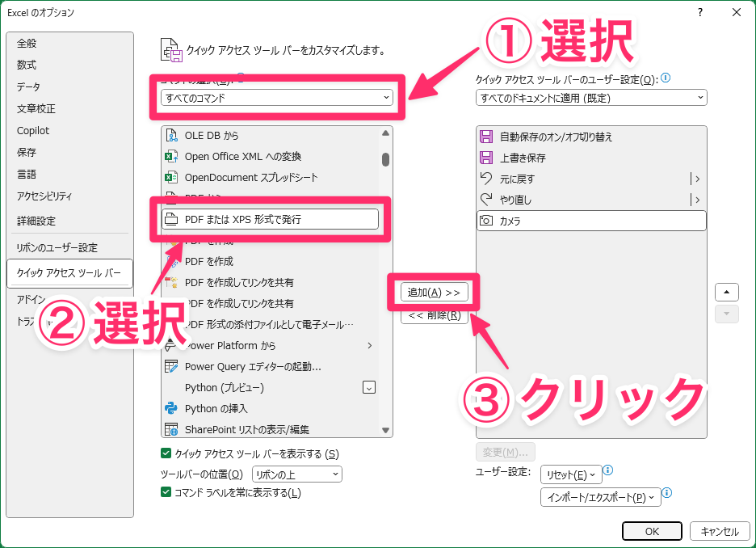Viewport: 756px width, 548px height.
Task: Click the 追加(A) >> button
Action: pos(434,292)
